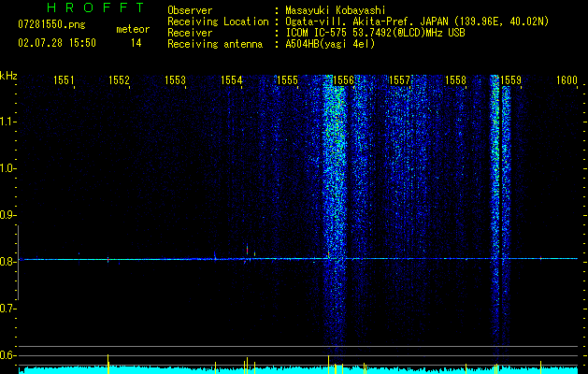Click the date stamp 02.07.28 15:50
The width and height of the screenshot is (588, 374).
click(57, 43)
